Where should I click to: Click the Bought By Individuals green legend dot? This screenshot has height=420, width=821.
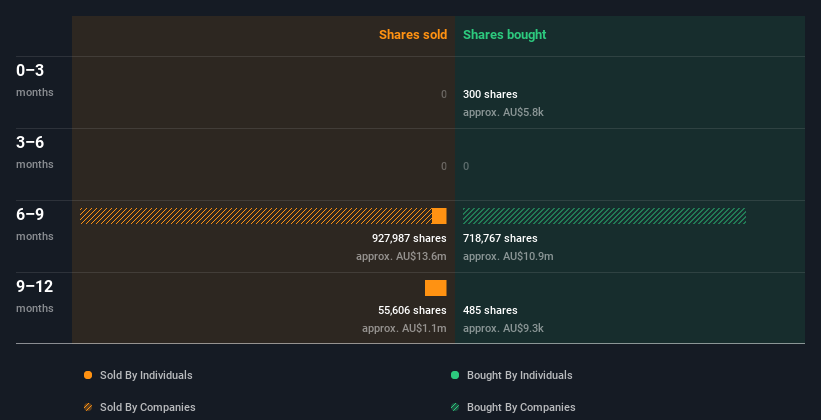455,375
